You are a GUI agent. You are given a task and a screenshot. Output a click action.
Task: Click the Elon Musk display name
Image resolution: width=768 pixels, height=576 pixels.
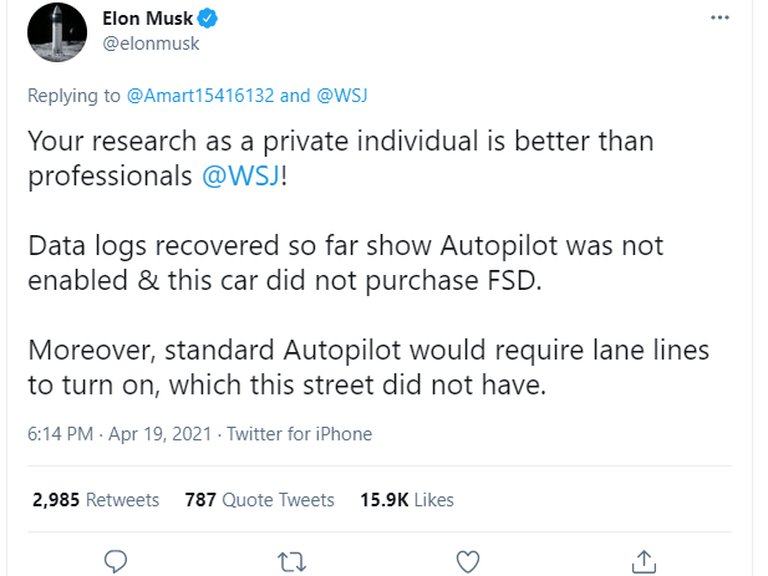148,19
